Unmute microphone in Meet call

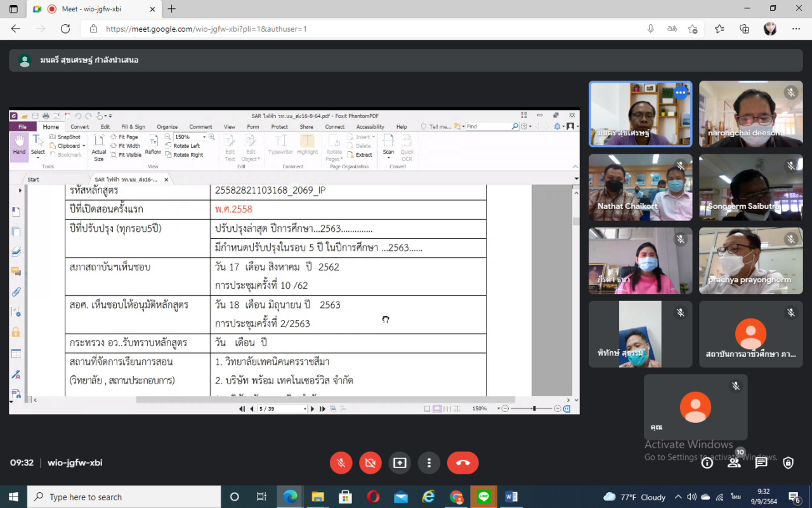[341, 463]
